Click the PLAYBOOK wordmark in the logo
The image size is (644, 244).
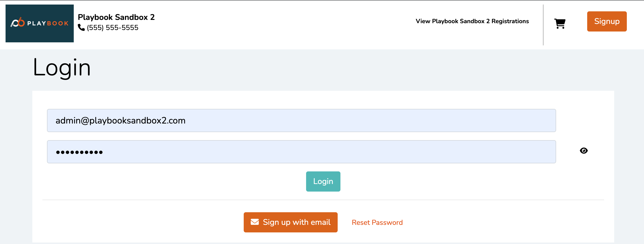pos(48,23)
